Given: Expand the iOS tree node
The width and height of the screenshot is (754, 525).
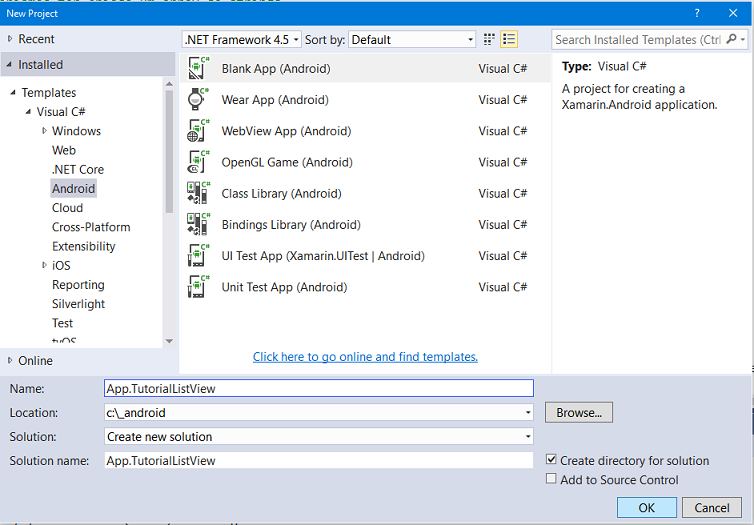Looking at the screenshot, I should tap(44, 265).
